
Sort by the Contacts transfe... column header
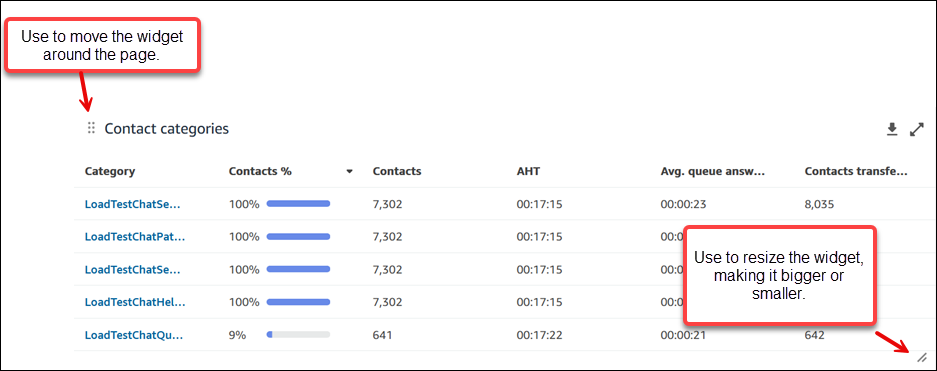pyautogui.click(x=856, y=171)
